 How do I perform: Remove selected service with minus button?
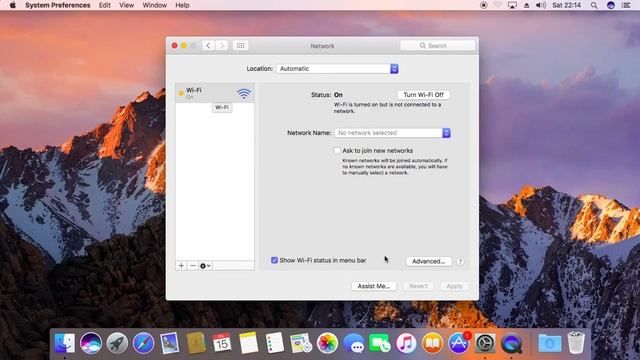193,266
